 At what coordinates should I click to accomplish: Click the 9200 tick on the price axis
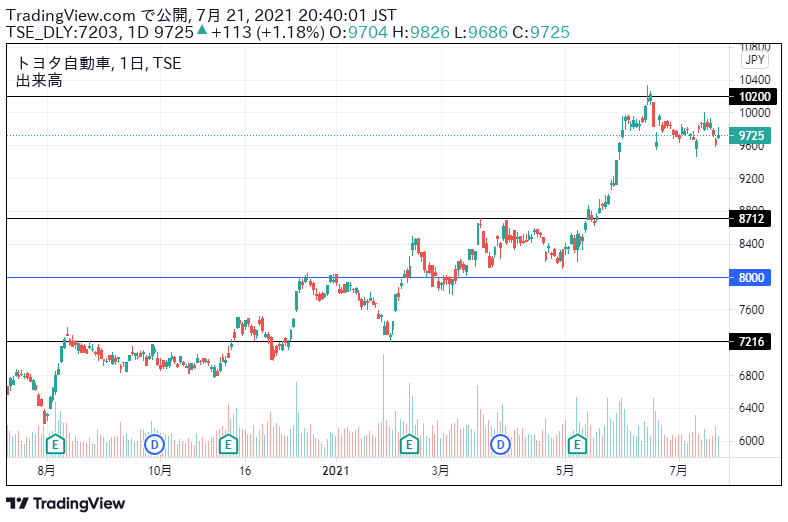click(x=751, y=179)
